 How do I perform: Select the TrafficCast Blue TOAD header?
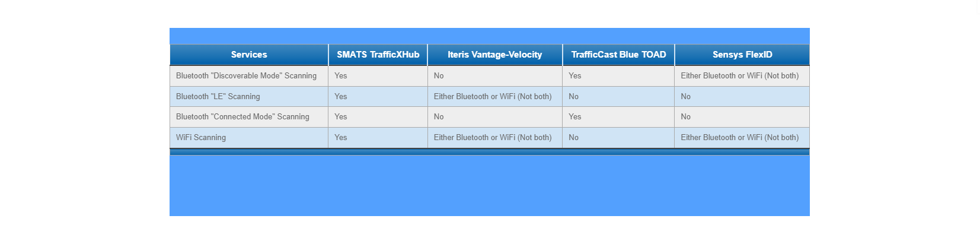point(618,55)
